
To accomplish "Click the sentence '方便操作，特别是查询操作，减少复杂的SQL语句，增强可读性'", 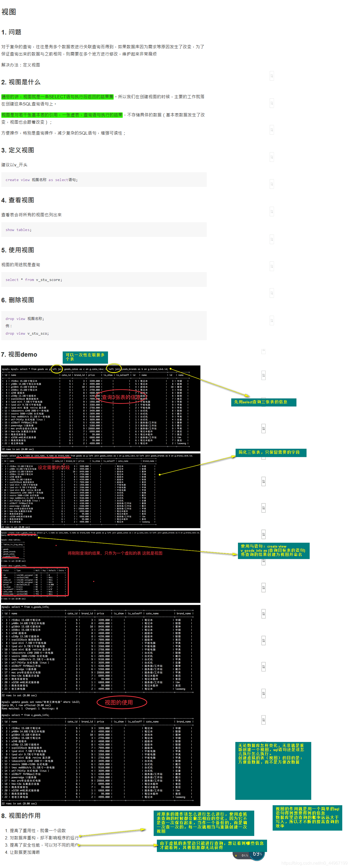I will point(63,133).
